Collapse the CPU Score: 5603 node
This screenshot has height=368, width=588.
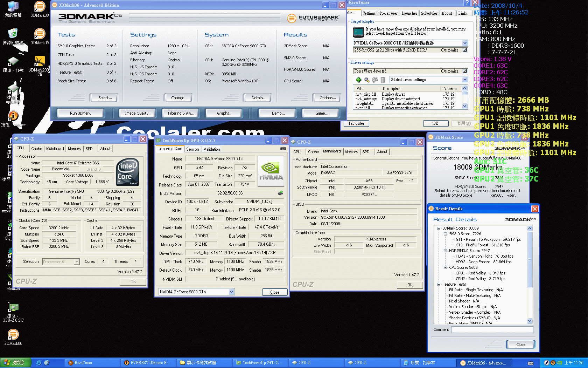tap(445, 267)
